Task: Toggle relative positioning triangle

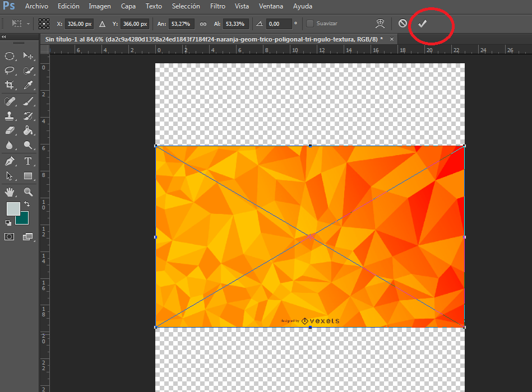Action: click(102, 24)
